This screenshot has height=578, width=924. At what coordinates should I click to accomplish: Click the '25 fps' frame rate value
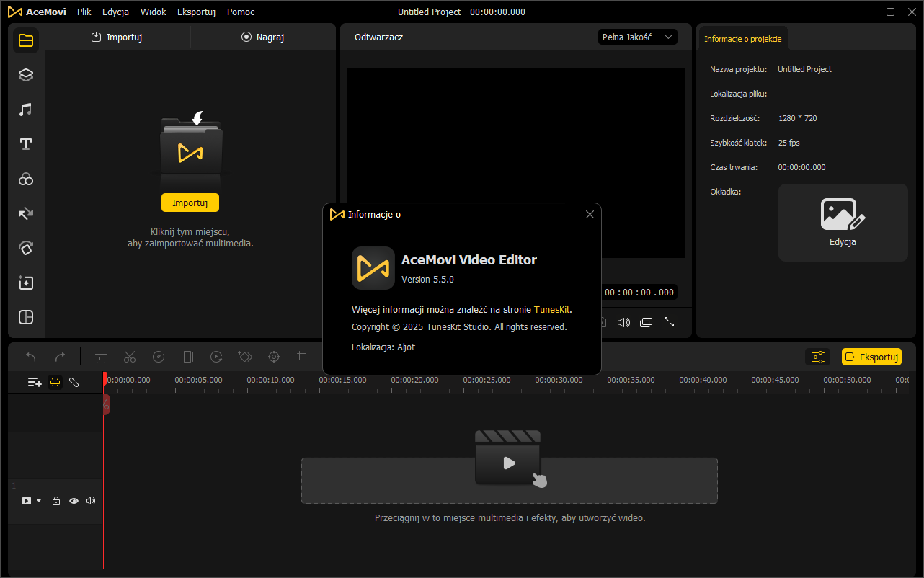tap(789, 143)
